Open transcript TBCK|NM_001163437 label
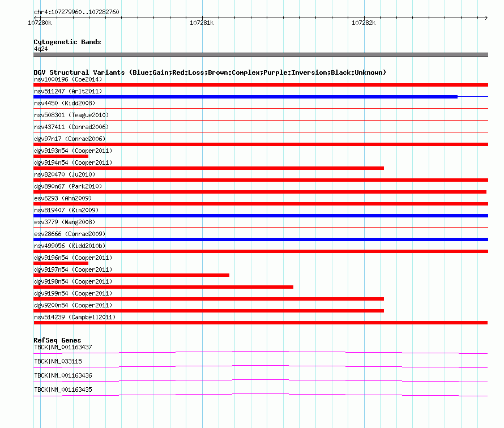 coord(63,348)
